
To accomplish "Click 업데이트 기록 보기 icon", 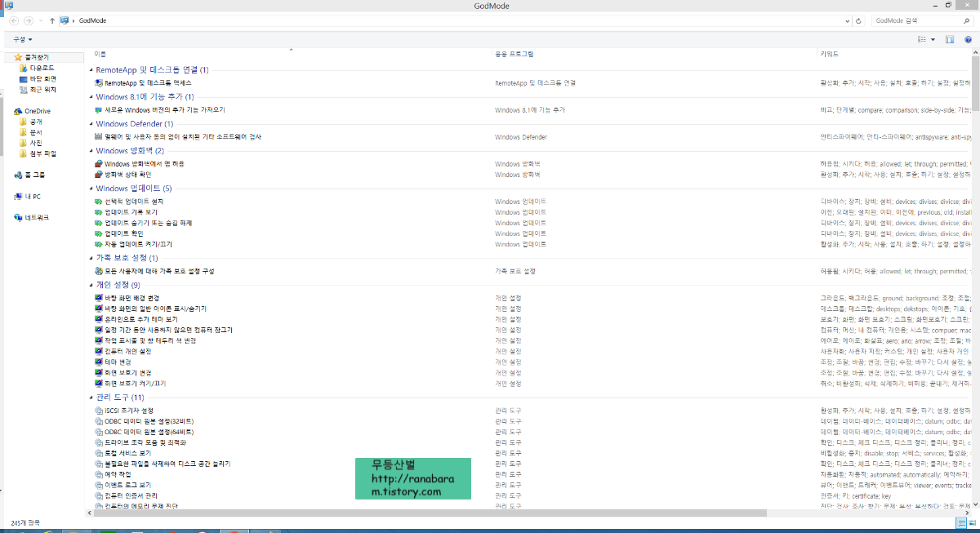I will 99,212.
